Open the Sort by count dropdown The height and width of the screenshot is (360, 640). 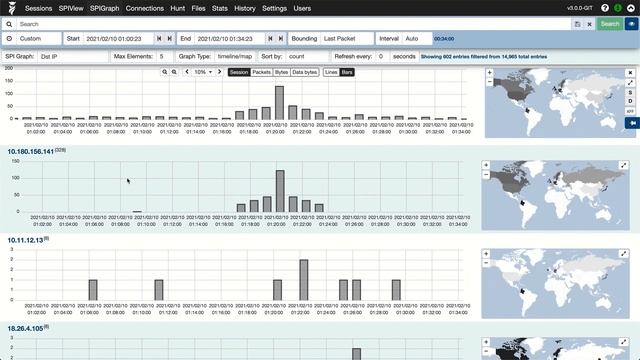click(307, 57)
